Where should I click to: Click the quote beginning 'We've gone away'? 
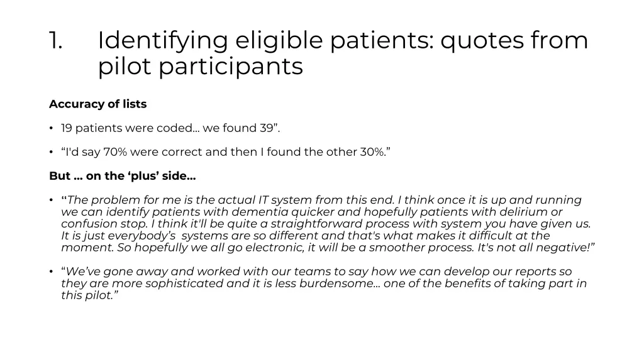(x=324, y=283)
